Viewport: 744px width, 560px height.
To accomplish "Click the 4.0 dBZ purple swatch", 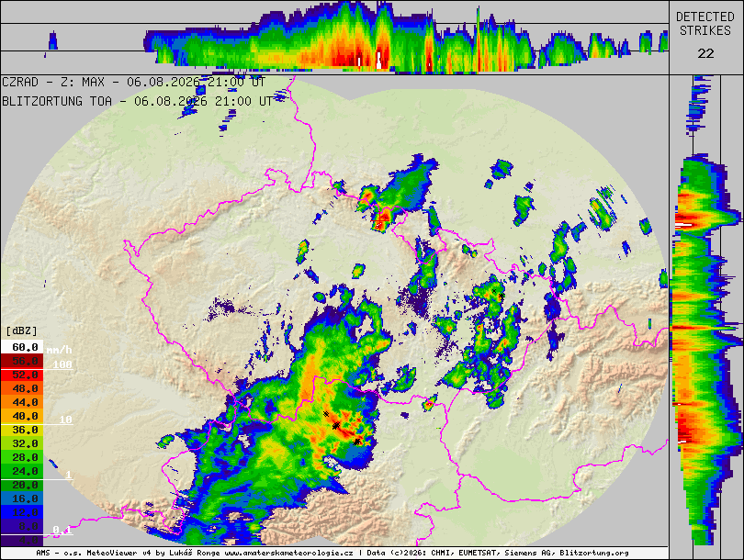I will click(22, 540).
